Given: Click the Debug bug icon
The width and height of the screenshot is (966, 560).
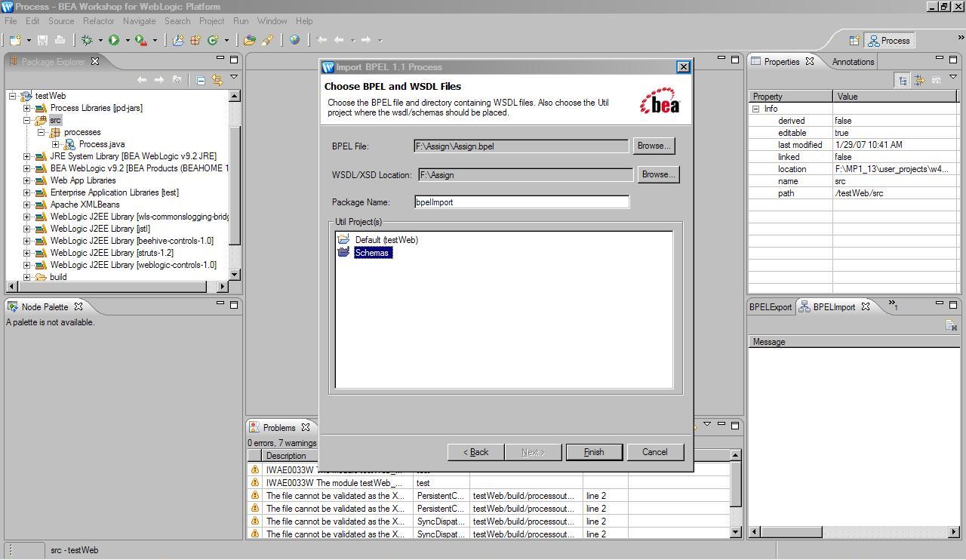Looking at the screenshot, I should point(87,40).
